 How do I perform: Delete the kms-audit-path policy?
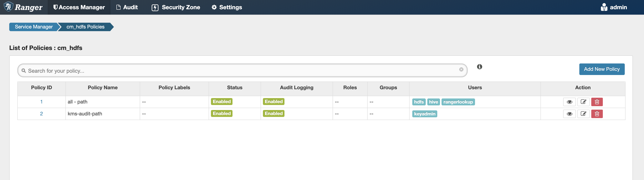(597, 114)
